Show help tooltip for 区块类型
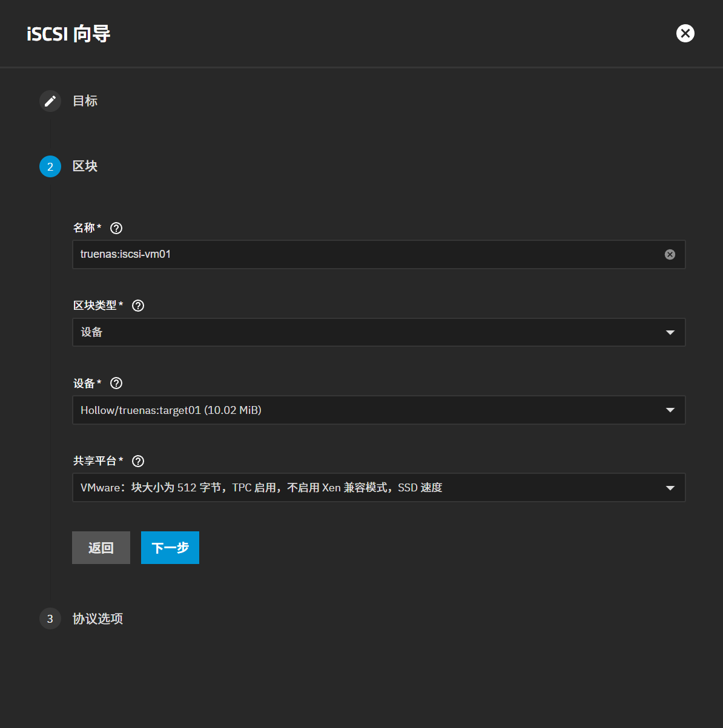 coord(138,306)
